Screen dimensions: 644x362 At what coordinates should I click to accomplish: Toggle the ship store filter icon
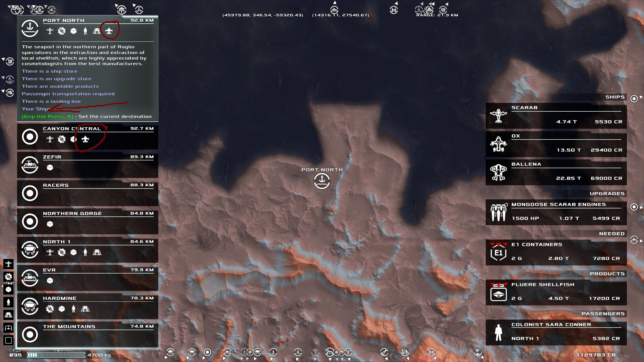point(8,264)
